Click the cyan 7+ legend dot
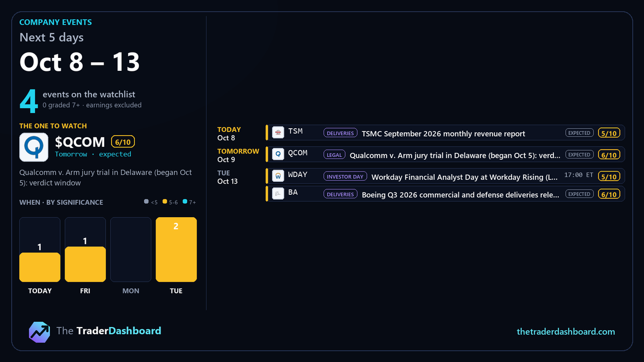Viewport: 644px width, 362px height. click(x=185, y=202)
